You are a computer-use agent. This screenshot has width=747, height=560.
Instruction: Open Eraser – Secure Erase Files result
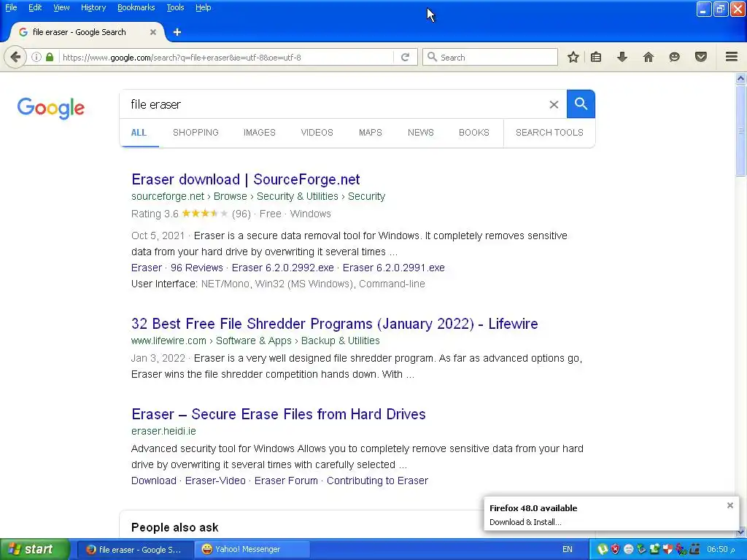pos(278,414)
